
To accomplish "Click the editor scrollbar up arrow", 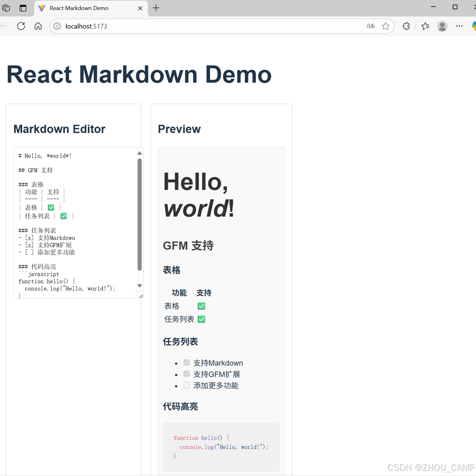I will (139, 153).
